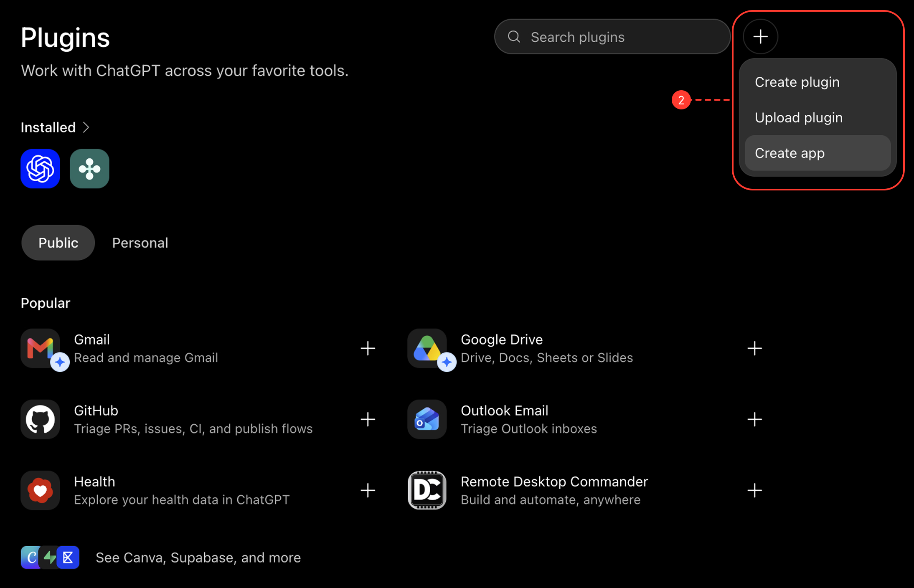Click the Canva, Supabase stacked icons
Image resolution: width=914 pixels, height=588 pixels.
pyautogui.click(x=50, y=558)
